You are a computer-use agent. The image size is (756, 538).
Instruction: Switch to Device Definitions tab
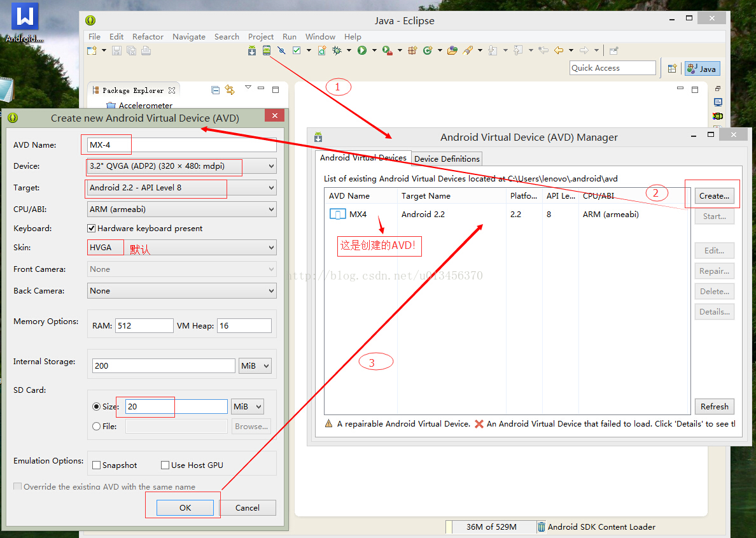pyautogui.click(x=447, y=159)
